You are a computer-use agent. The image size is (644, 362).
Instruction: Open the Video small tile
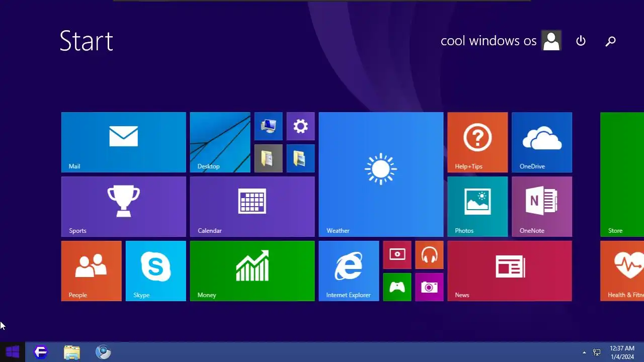[x=397, y=255]
